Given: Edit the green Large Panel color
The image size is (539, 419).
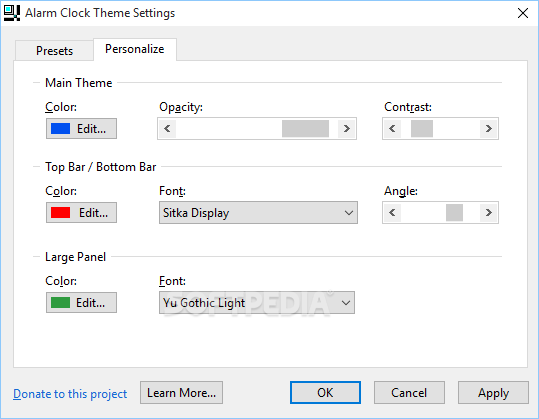Looking at the screenshot, I should (81, 302).
